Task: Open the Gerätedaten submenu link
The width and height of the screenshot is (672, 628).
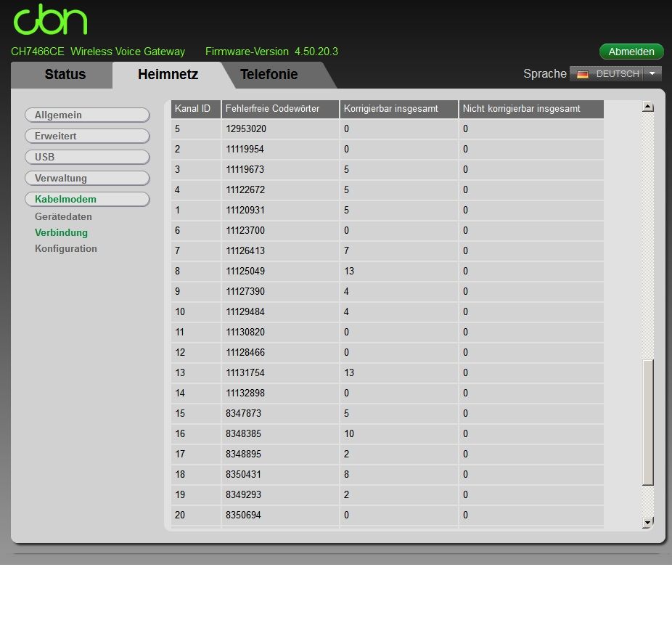Action: coord(63,216)
